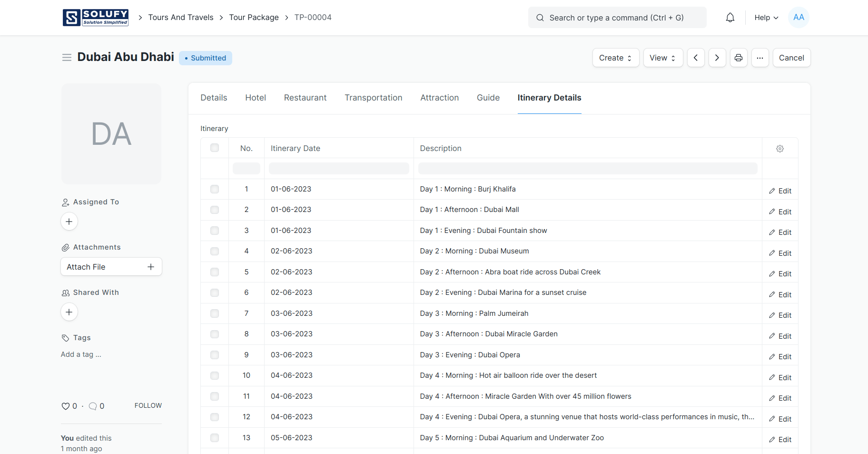Open itinerary table settings gear

(780, 149)
